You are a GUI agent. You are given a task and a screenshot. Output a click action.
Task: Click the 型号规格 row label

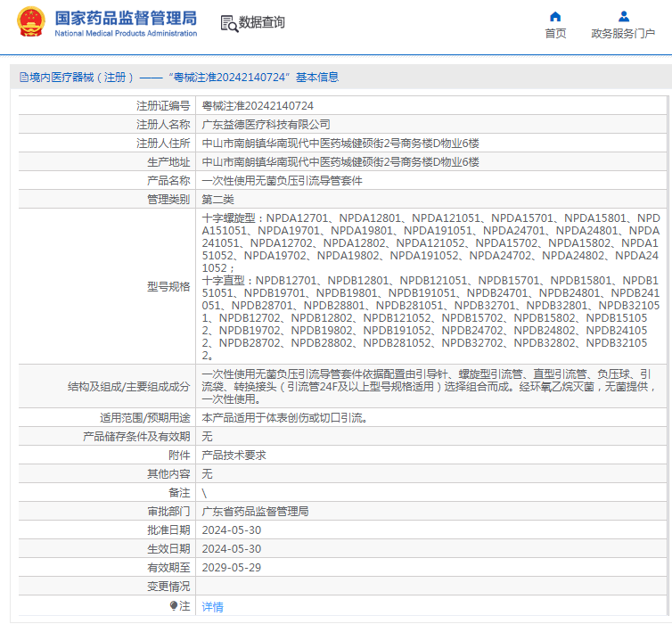coord(168,286)
